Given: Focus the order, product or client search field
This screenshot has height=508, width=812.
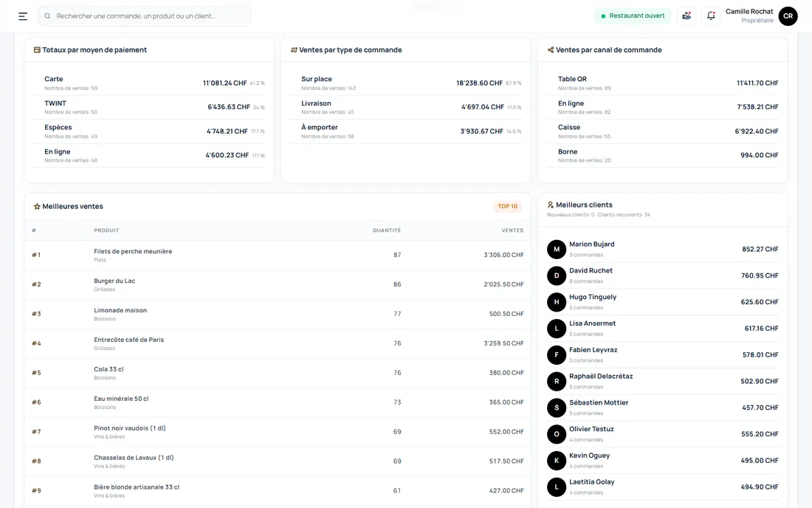Looking at the screenshot, I should [145, 16].
